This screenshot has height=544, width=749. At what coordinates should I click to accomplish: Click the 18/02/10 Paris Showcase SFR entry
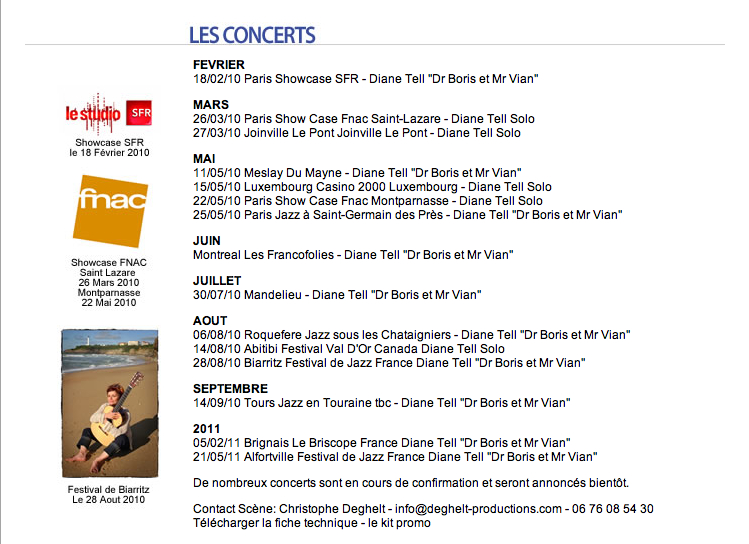365,79
